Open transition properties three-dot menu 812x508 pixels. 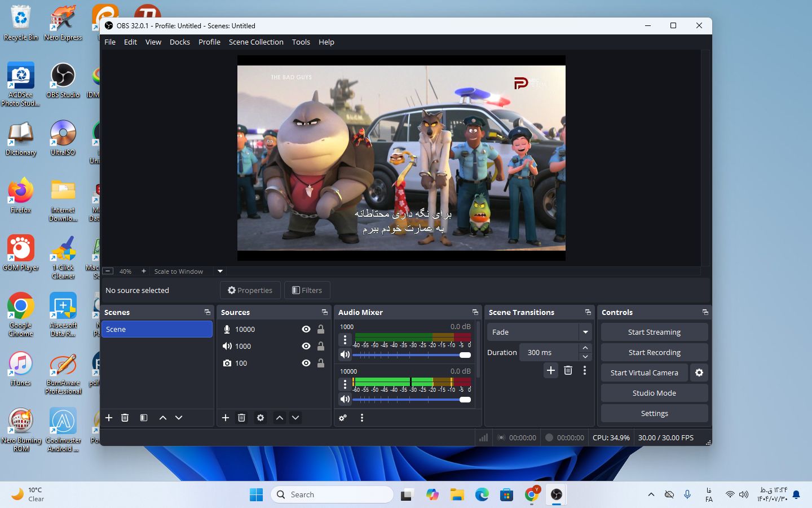[x=585, y=370]
